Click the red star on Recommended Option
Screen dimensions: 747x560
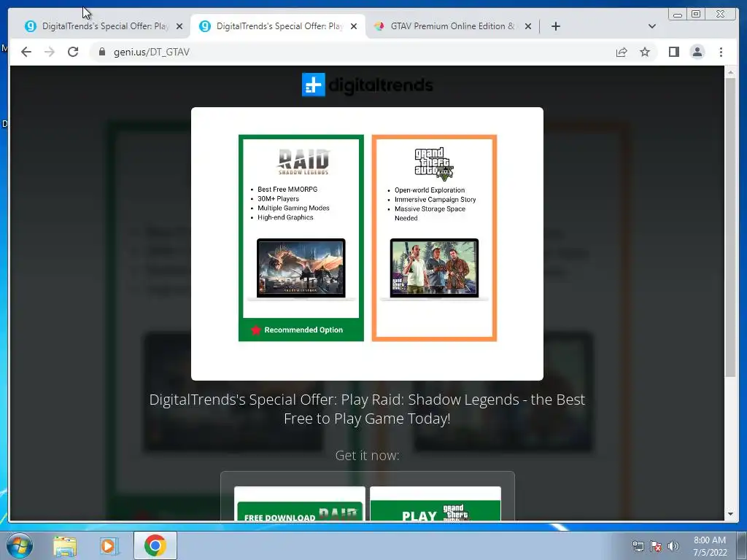point(256,330)
